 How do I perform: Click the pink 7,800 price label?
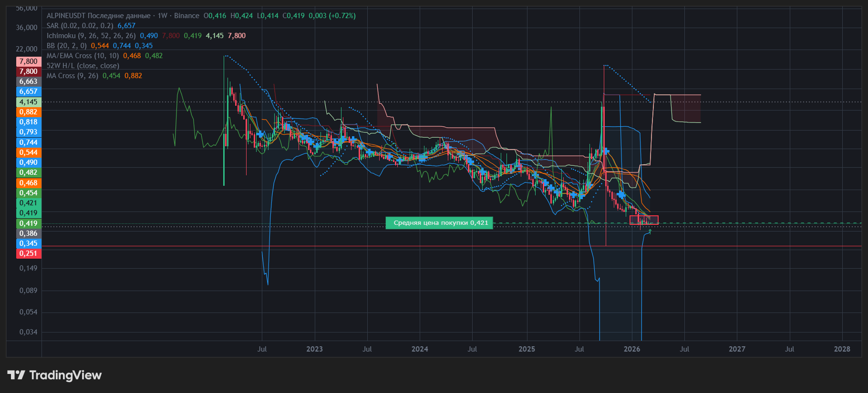[29, 61]
